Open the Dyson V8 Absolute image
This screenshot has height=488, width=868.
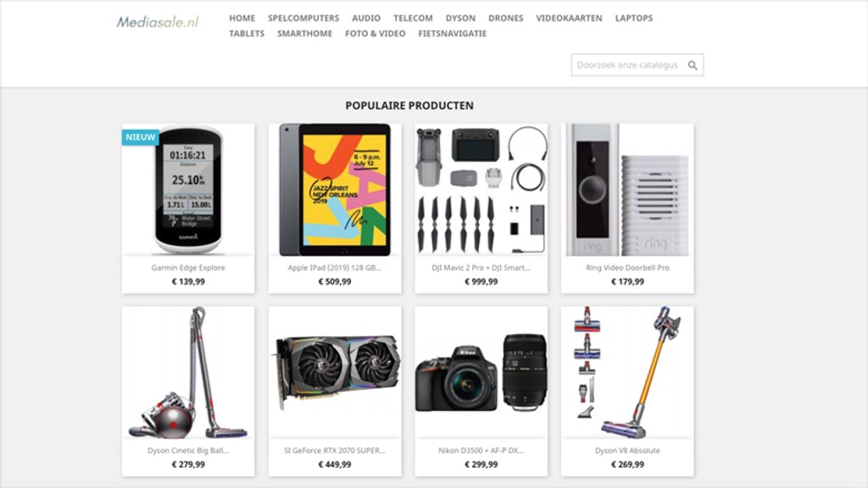click(x=627, y=373)
